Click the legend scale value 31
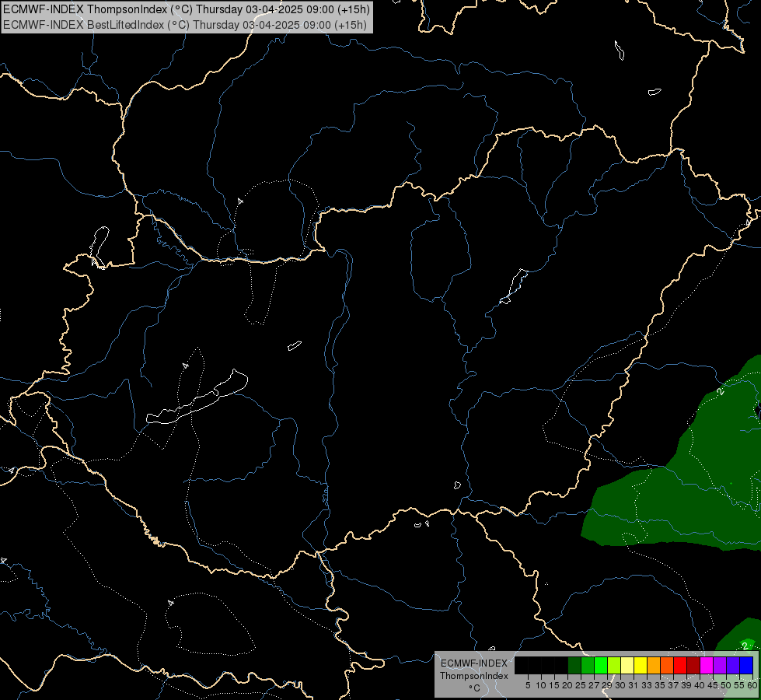Screen dimensions: 761x700 click(x=634, y=685)
